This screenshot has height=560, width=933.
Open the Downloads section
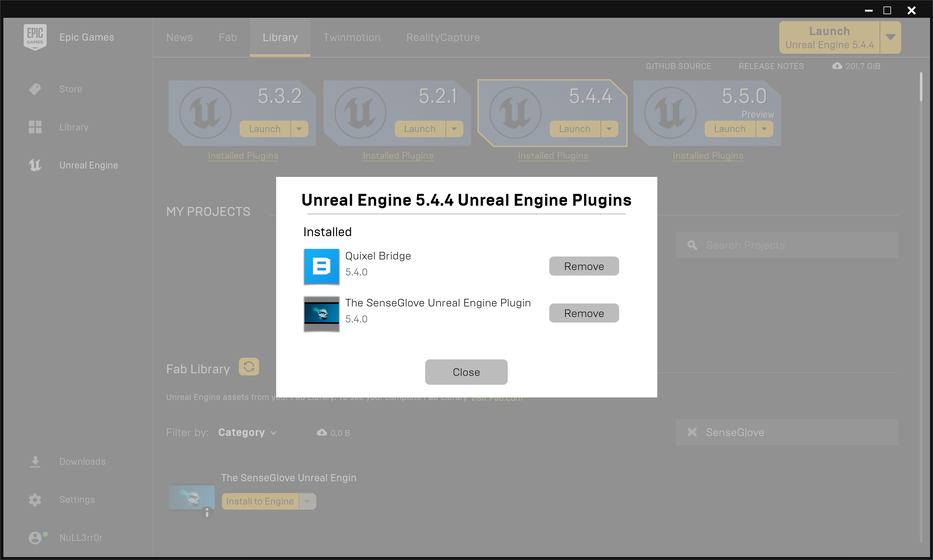tap(35, 461)
